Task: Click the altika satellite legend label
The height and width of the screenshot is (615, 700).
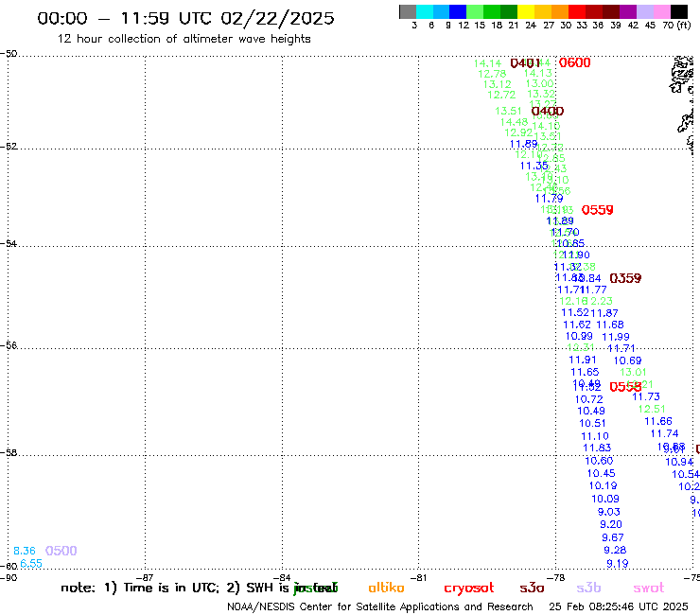Action: tap(386, 588)
